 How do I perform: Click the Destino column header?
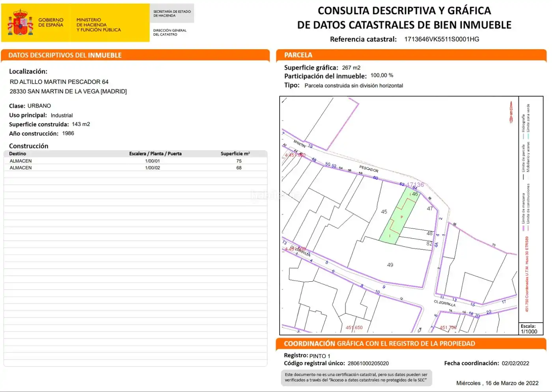tap(17, 154)
